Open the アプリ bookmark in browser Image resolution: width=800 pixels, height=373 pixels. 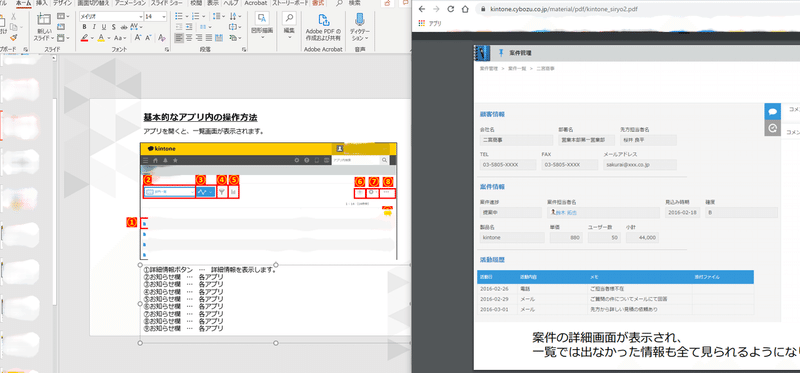pos(430,23)
